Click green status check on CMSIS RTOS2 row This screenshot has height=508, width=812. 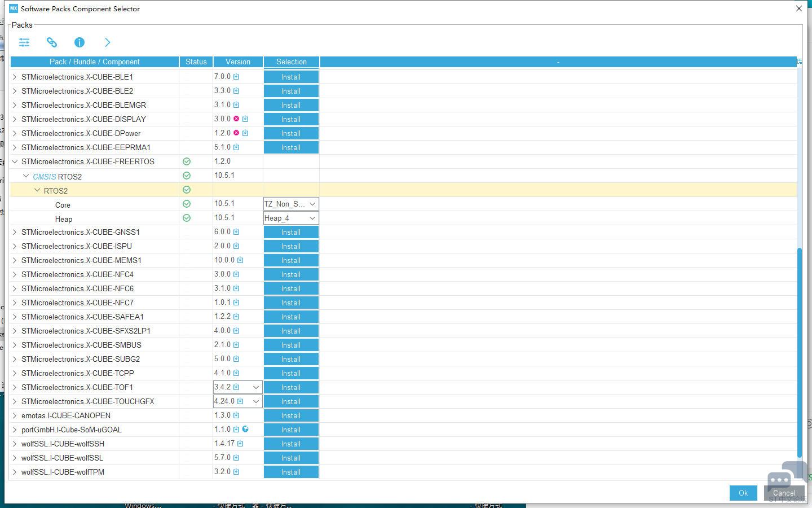point(187,176)
